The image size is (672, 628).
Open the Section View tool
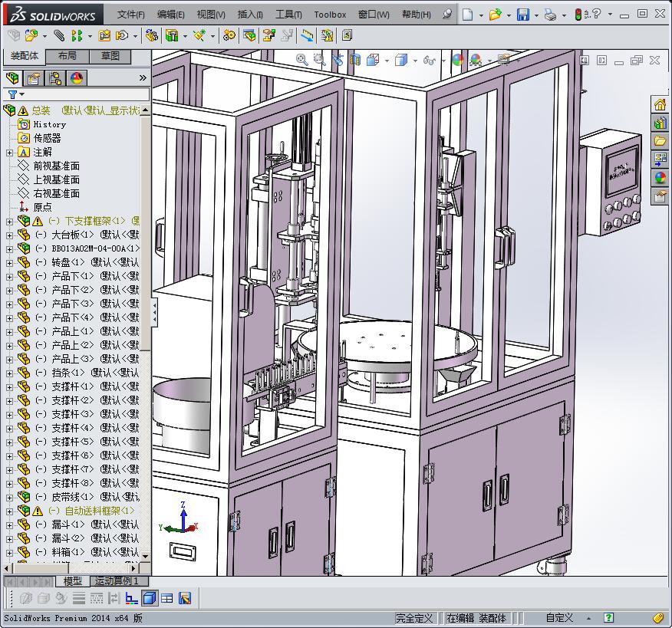point(355,60)
